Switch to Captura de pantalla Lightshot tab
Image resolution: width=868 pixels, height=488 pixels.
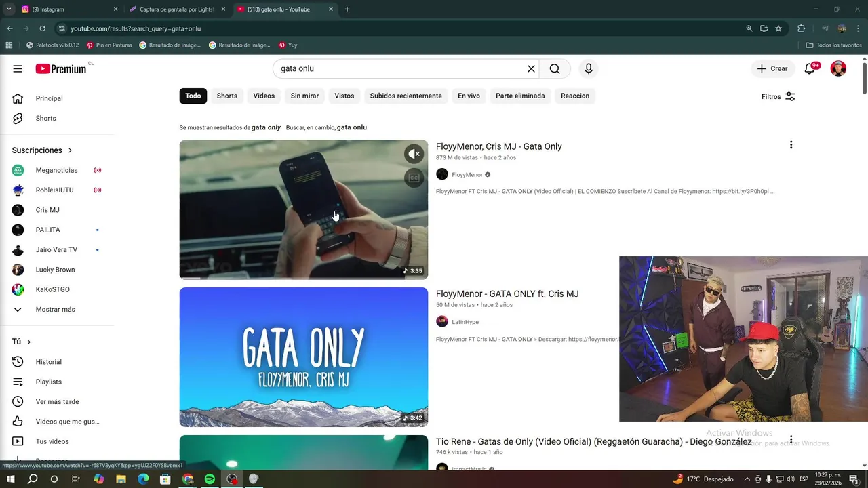click(x=178, y=9)
